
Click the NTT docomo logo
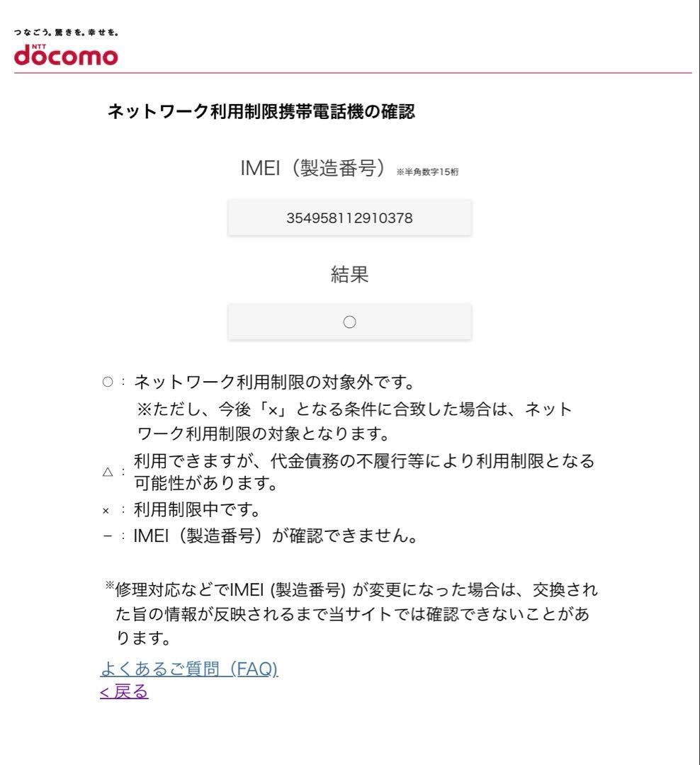(66, 55)
